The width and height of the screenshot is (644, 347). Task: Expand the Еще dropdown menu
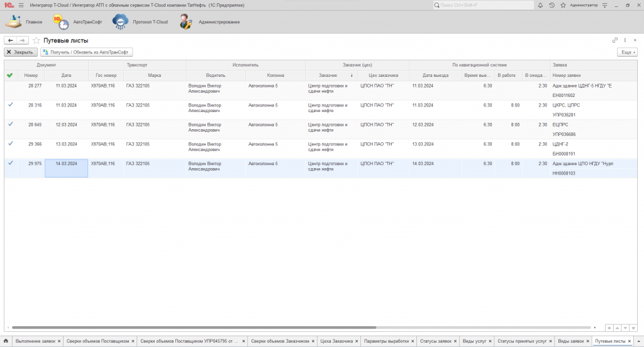point(627,52)
